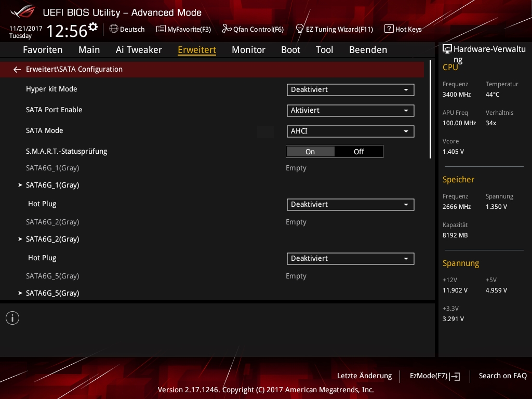Screen dimensions: 532x399
Task: Click the settings list vertical scrollbar
Action: (430, 109)
